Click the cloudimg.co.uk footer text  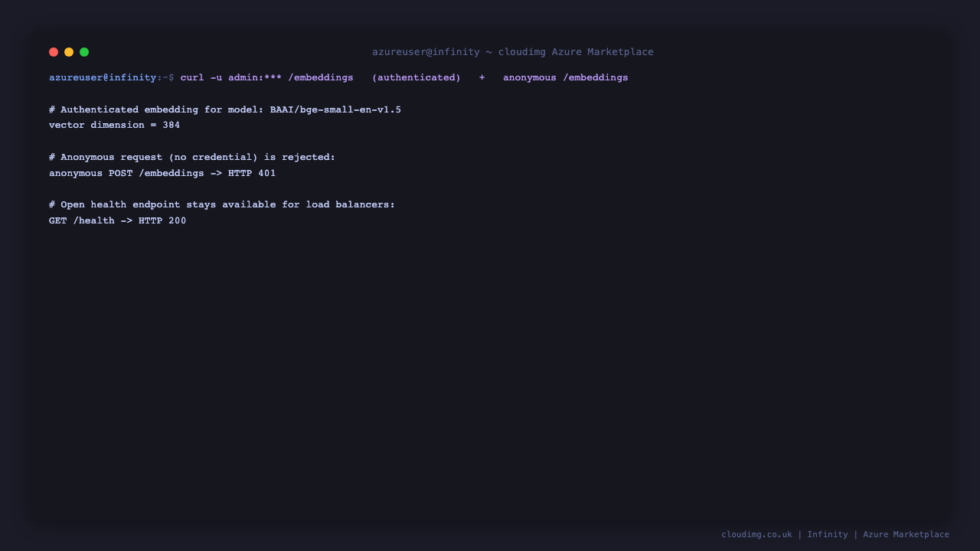click(x=756, y=534)
